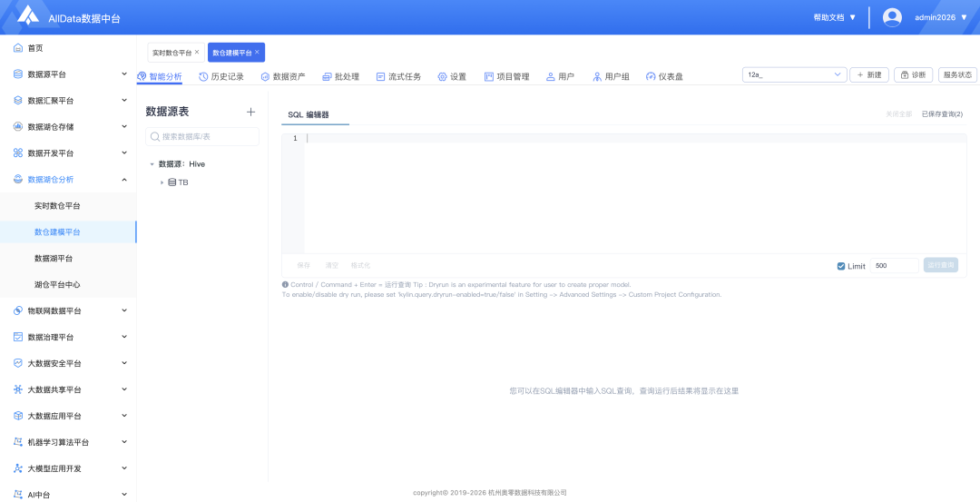This screenshot has width=980, height=502.
Task: Click the 数据湖仓分析 sidebar icon
Action: 18,180
